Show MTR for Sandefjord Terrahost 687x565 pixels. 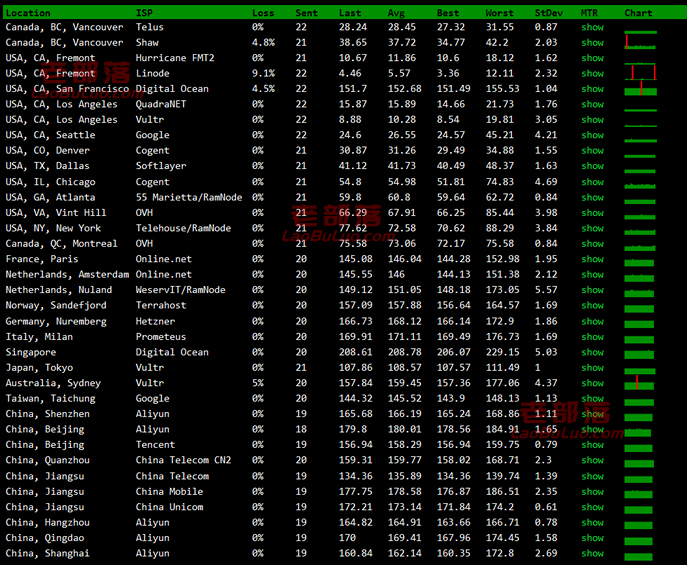coord(592,305)
